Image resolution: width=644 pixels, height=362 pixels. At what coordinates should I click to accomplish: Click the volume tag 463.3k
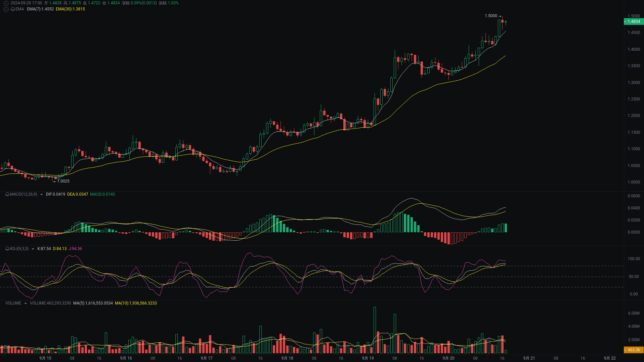(x=633, y=350)
